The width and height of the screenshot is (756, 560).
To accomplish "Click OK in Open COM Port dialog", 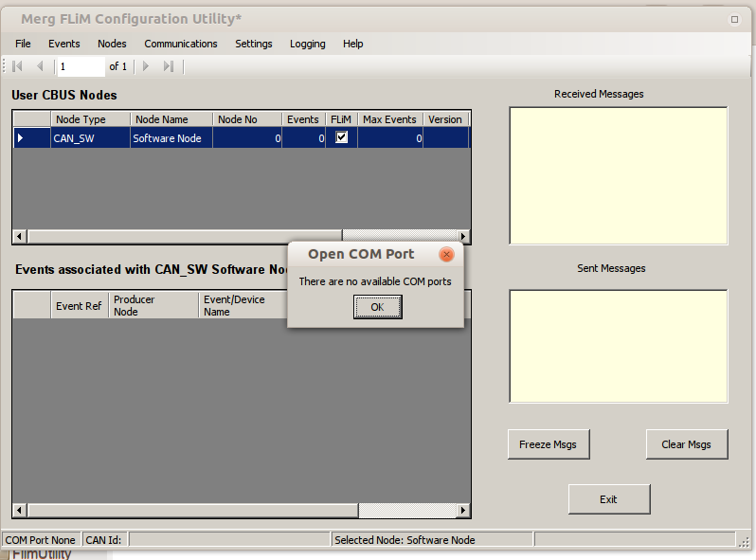I will pos(377,307).
